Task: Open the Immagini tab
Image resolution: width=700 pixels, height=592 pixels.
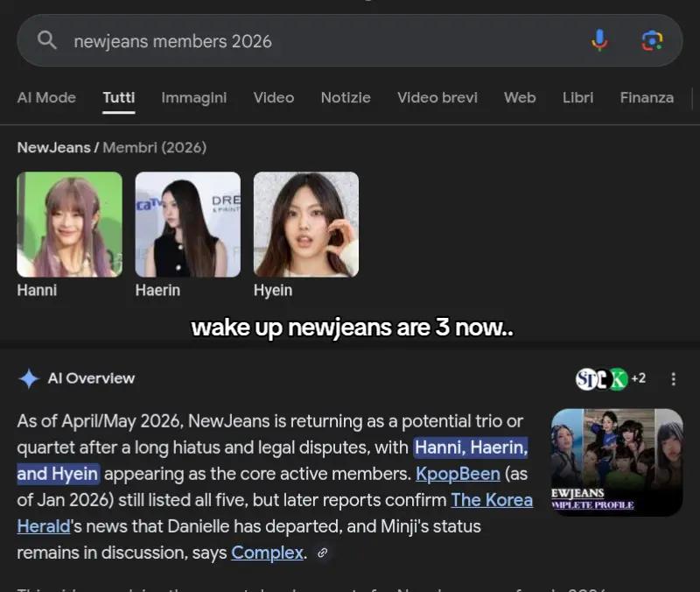Action: tap(193, 97)
